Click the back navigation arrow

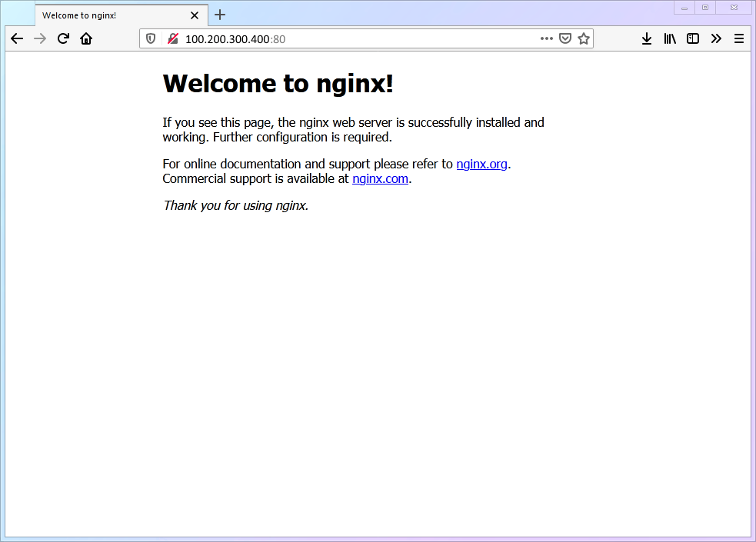coord(17,38)
